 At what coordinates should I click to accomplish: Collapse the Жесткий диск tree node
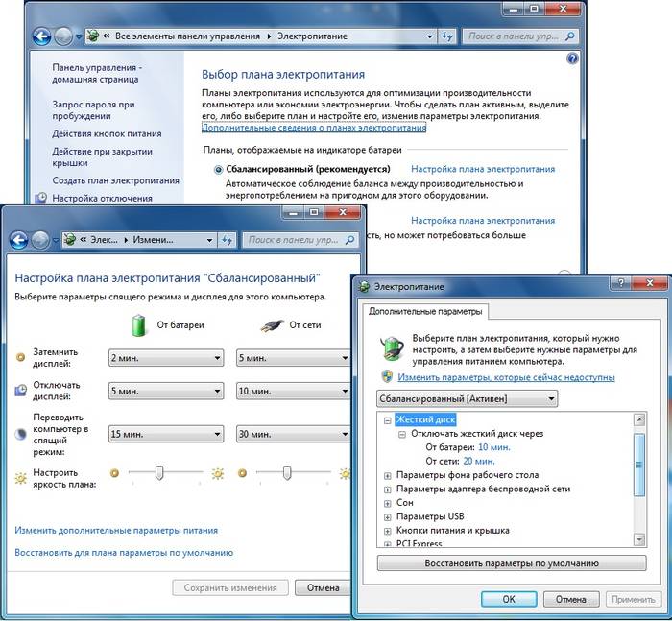click(387, 419)
